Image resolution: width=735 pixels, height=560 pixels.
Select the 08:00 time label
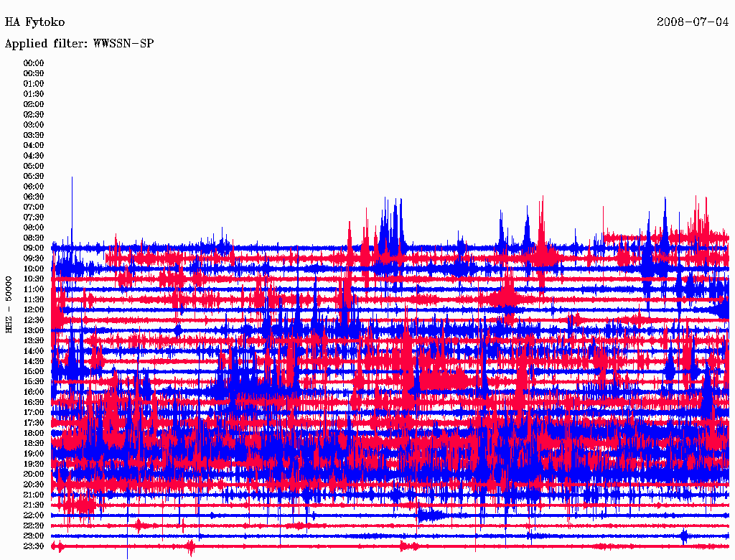click(34, 228)
